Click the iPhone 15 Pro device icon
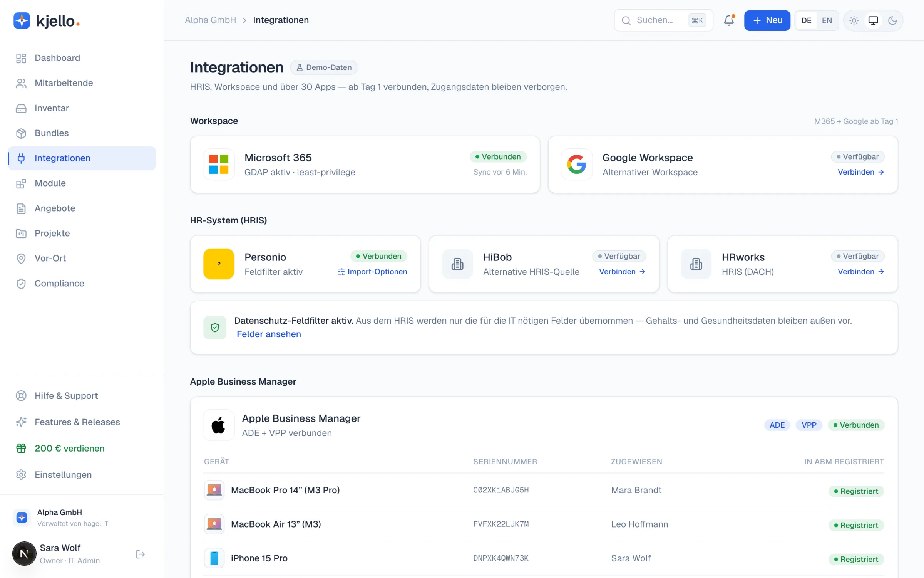 pos(214,558)
